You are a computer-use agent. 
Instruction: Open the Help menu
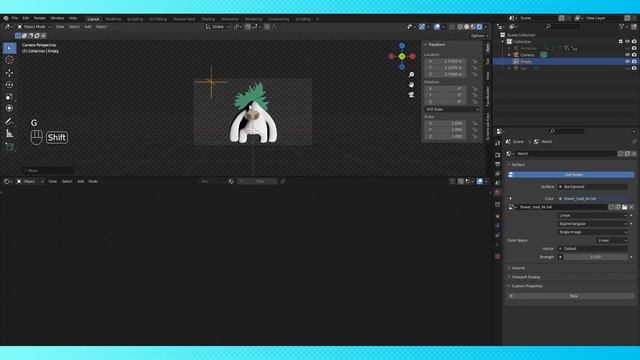(73, 18)
